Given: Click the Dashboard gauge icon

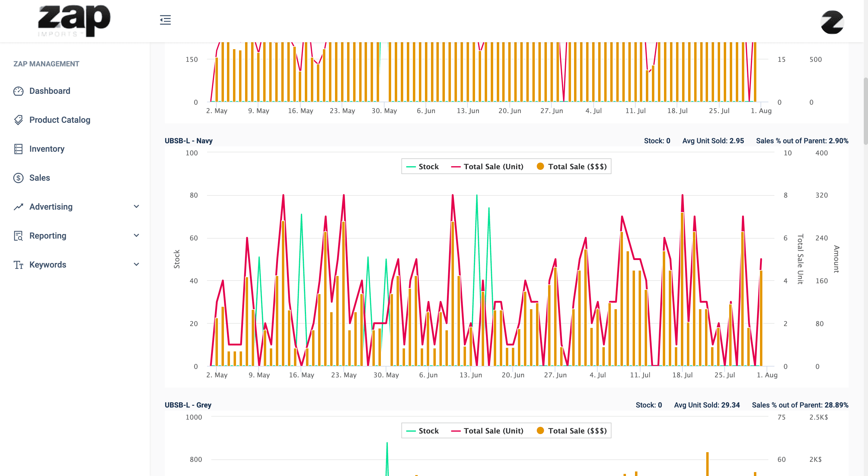Looking at the screenshot, I should (18, 91).
